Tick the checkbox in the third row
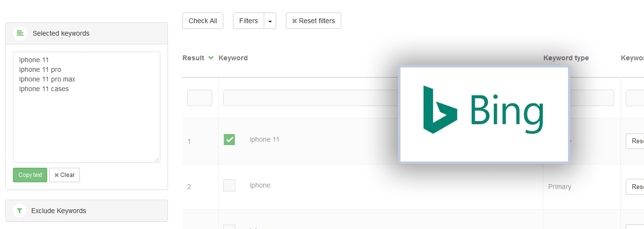 pyautogui.click(x=230, y=227)
